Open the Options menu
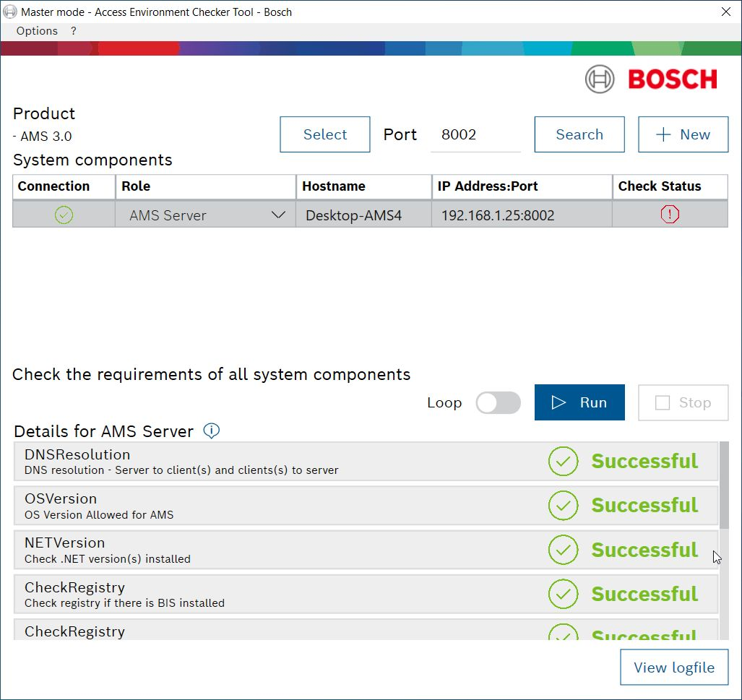742x700 pixels. tap(37, 31)
